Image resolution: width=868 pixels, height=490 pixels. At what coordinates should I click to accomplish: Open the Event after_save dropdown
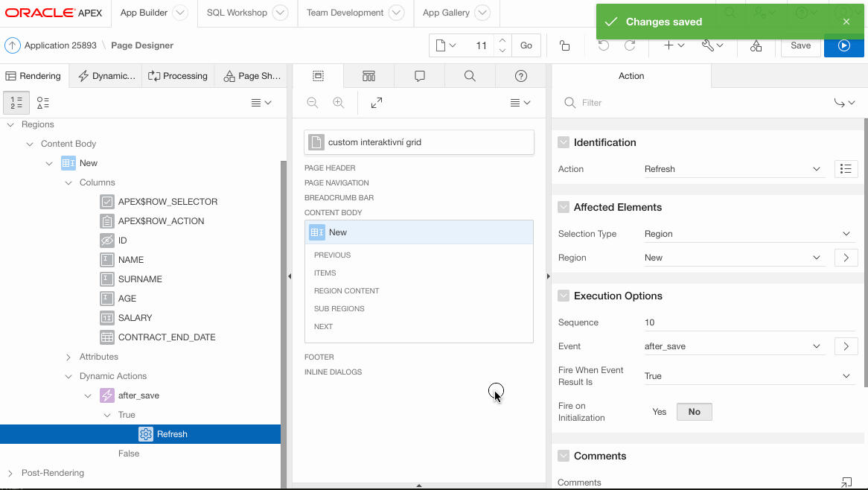pyautogui.click(x=733, y=346)
